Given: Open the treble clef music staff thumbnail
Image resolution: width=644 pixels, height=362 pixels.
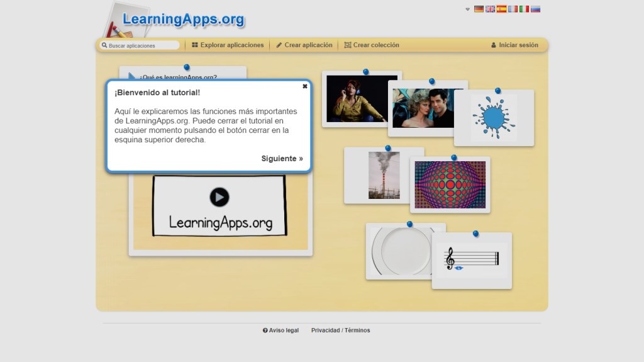Looking at the screenshot, I should click(472, 259).
